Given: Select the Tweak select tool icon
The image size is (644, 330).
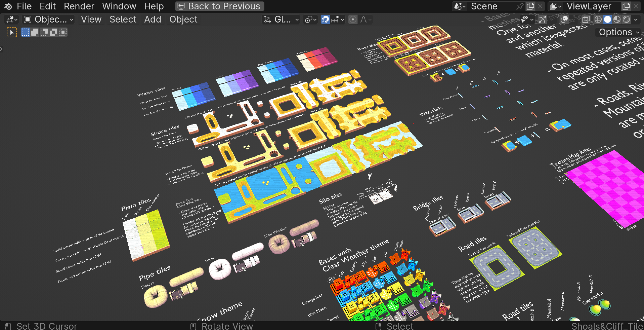Looking at the screenshot, I should tap(12, 32).
